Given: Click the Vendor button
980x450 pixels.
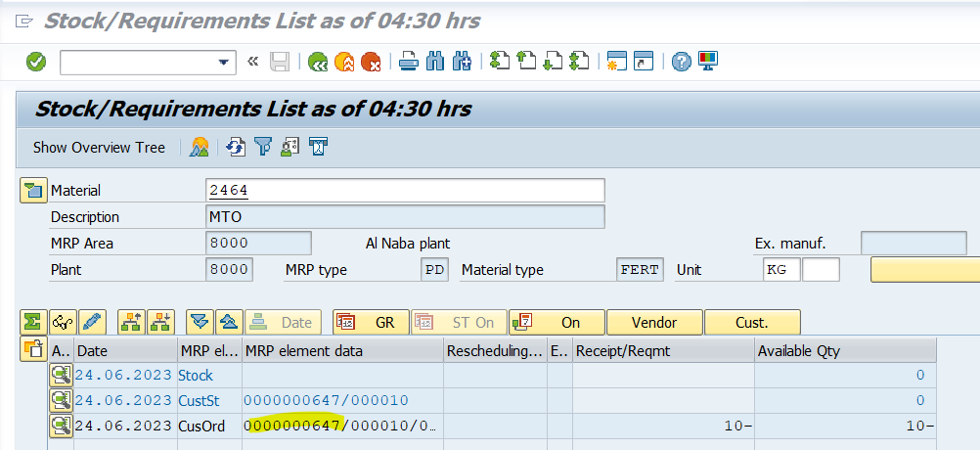Looking at the screenshot, I should (654, 322).
